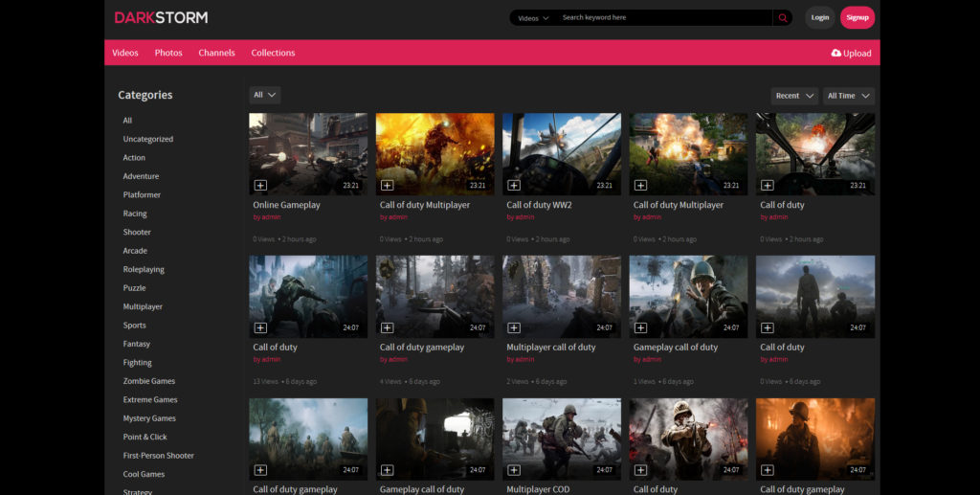980x495 pixels.
Task: Open the Collections tab
Action: (273, 53)
